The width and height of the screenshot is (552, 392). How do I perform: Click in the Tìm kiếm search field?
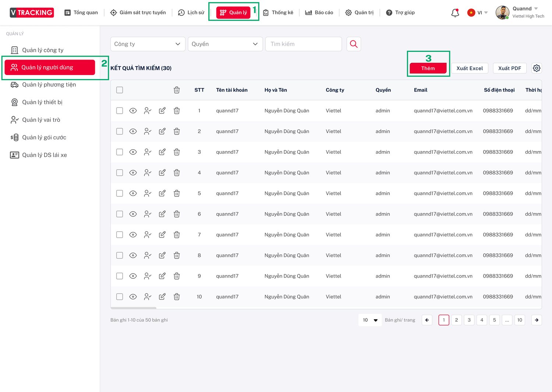click(304, 44)
